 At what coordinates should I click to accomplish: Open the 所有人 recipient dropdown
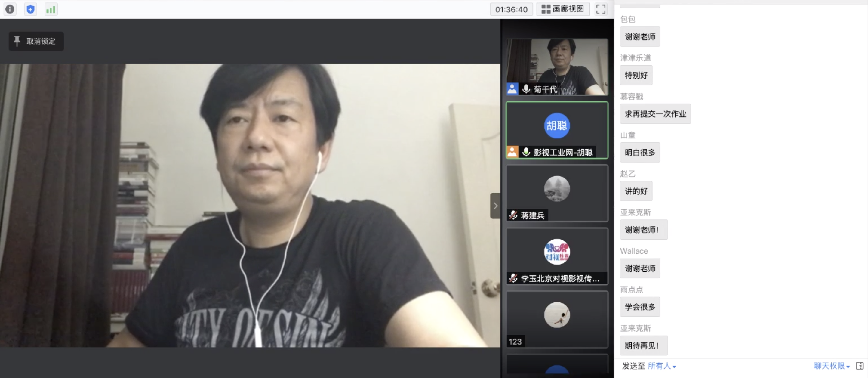pyautogui.click(x=661, y=366)
